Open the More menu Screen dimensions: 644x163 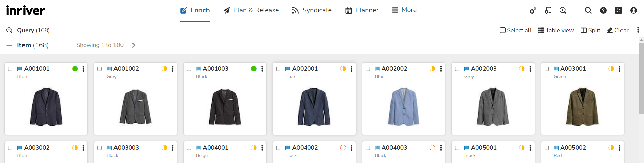pyautogui.click(x=404, y=10)
